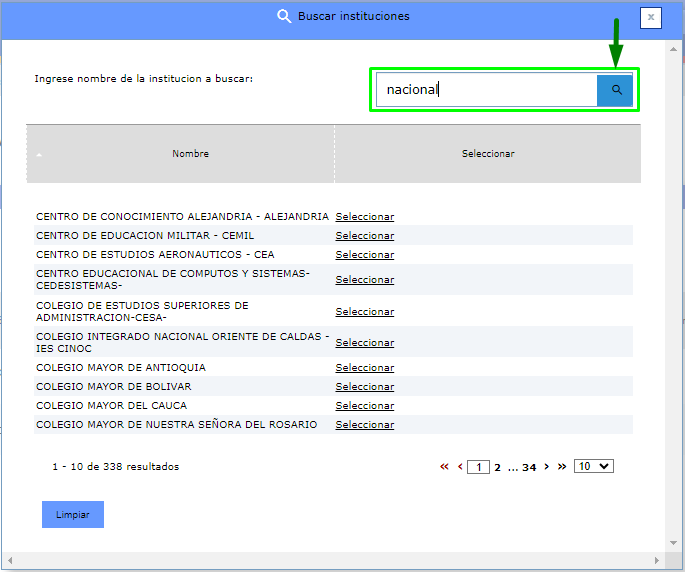Select Centro de Educacion Militar - CEMIL
The width and height of the screenshot is (685, 572).
coord(364,236)
